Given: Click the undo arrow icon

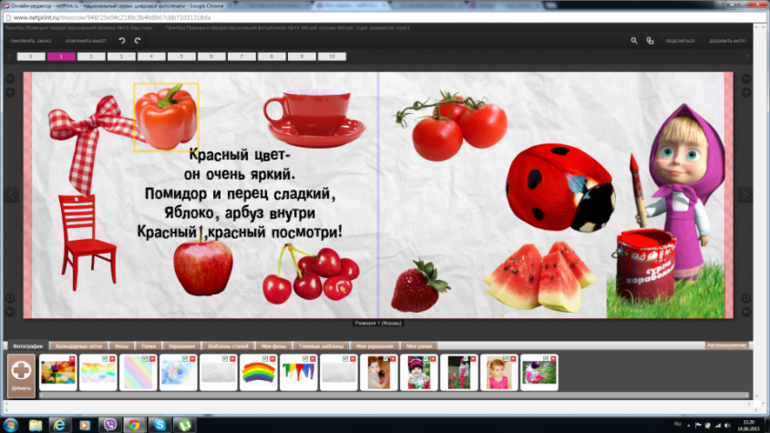Looking at the screenshot, I should click(122, 41).
